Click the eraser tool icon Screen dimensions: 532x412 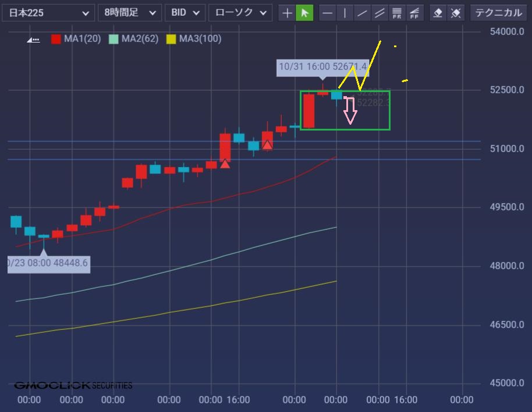point(439,13)
